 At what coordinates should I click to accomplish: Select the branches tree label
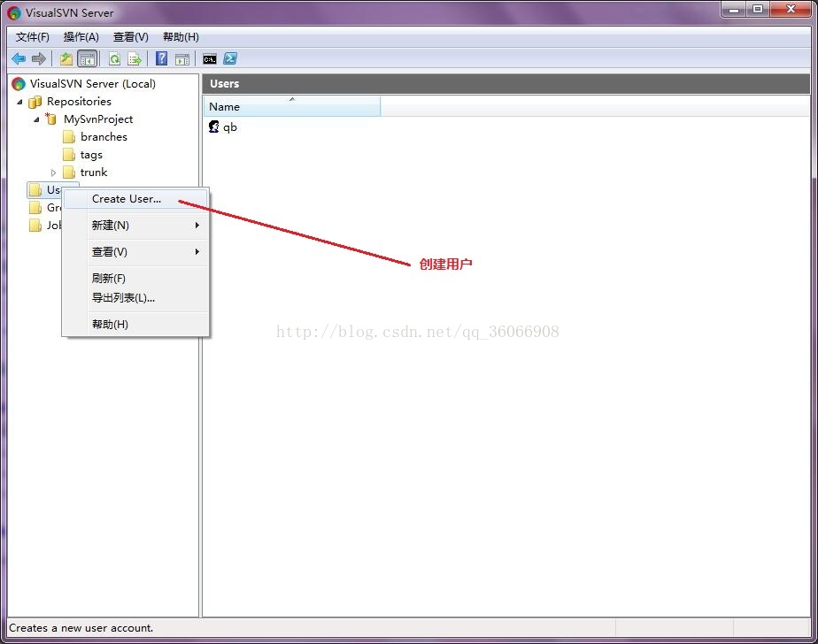[x=104, y=137]
